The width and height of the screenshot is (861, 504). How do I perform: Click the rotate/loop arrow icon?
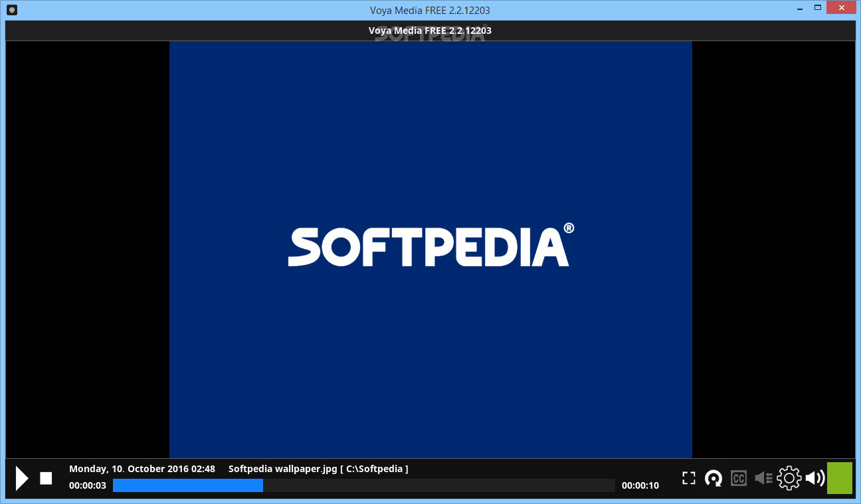pos(714,478)
